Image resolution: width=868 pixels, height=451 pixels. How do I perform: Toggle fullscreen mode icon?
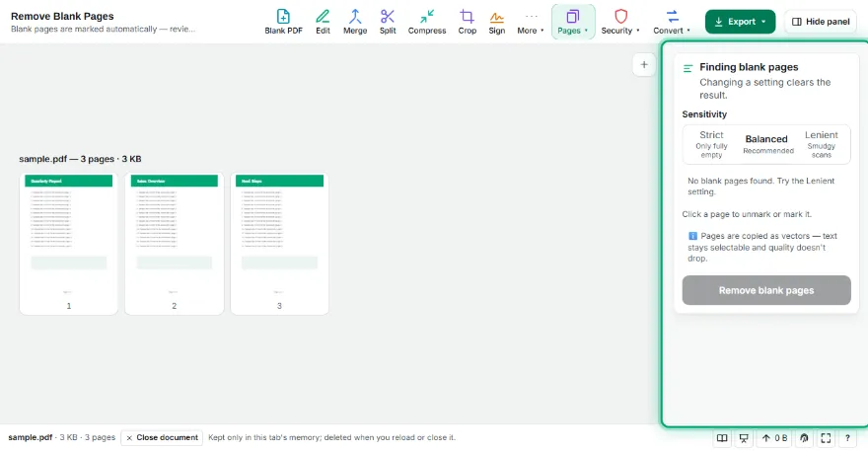tap(826, 438)
